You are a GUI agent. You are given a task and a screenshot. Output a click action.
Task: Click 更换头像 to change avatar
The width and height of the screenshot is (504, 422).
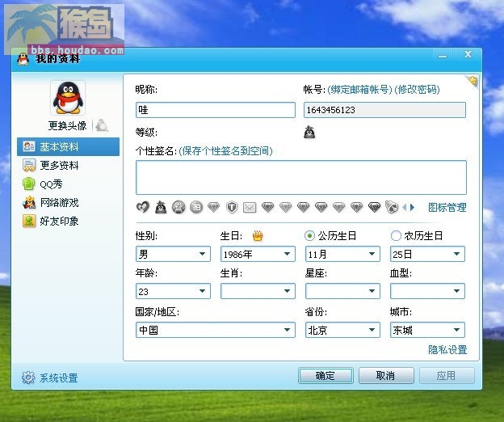click(x=67, y=125)
